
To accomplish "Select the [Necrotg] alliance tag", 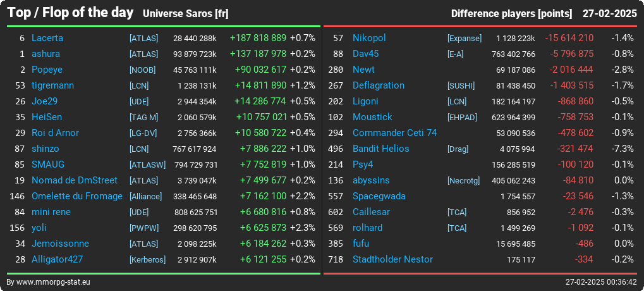I will 463,180.
